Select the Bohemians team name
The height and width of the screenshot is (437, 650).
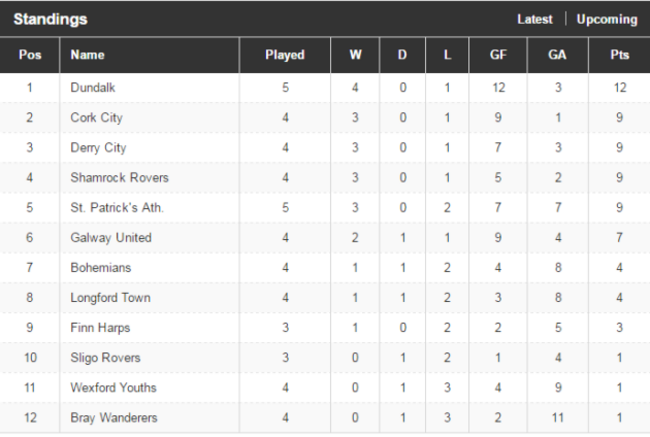point(101,267)
